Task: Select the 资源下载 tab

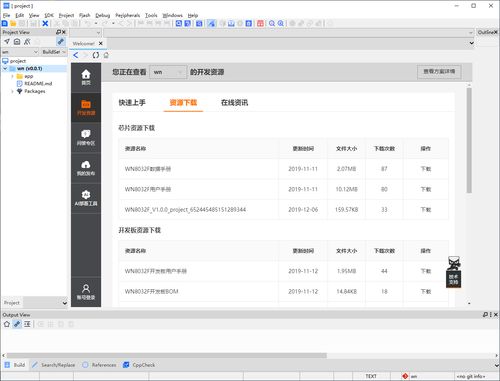Action: [x=183, y=103]
